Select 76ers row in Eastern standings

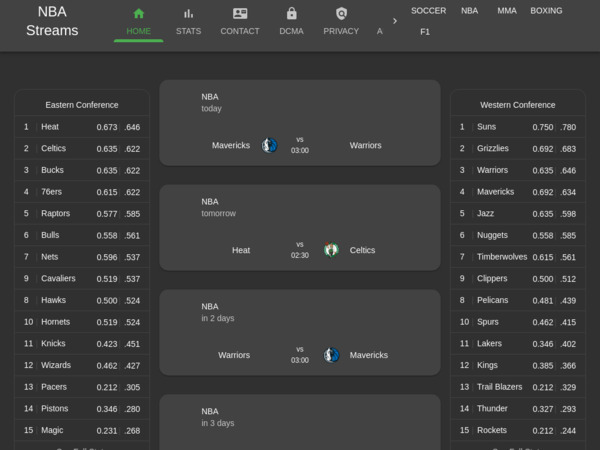point(82,192)
